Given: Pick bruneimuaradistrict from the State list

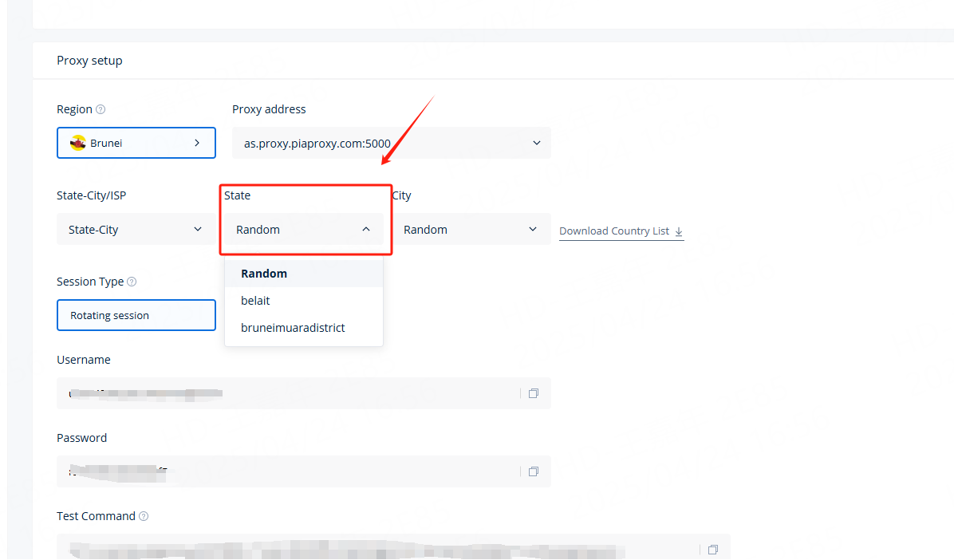Looking at the screenshot, I should coord(293,328).
